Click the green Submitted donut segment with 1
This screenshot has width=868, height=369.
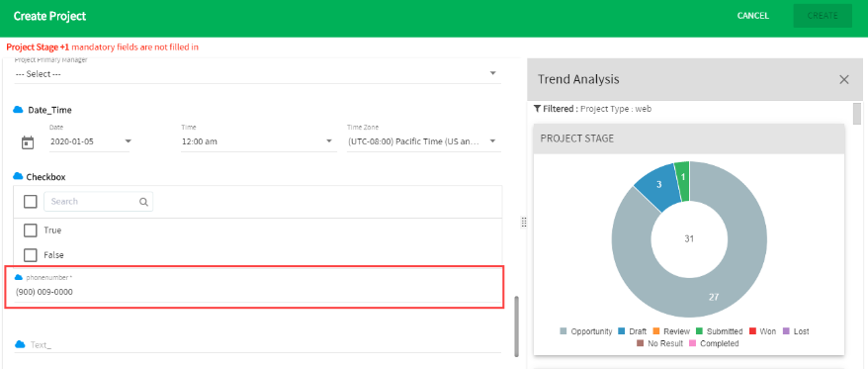pyautogui.click(x=682, y=176)
